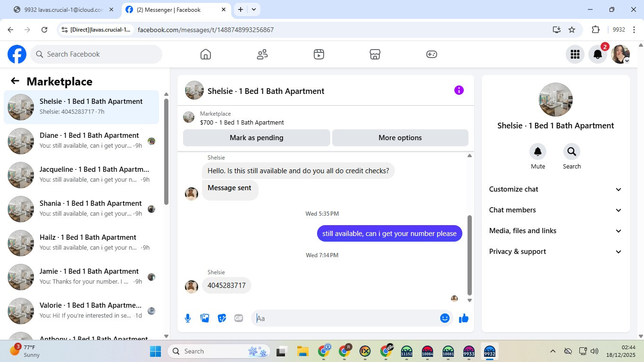This screenshot has height=362, width=644.
Task: Open the Shelsie conversation in the list
Action: (x=82, y=107)
